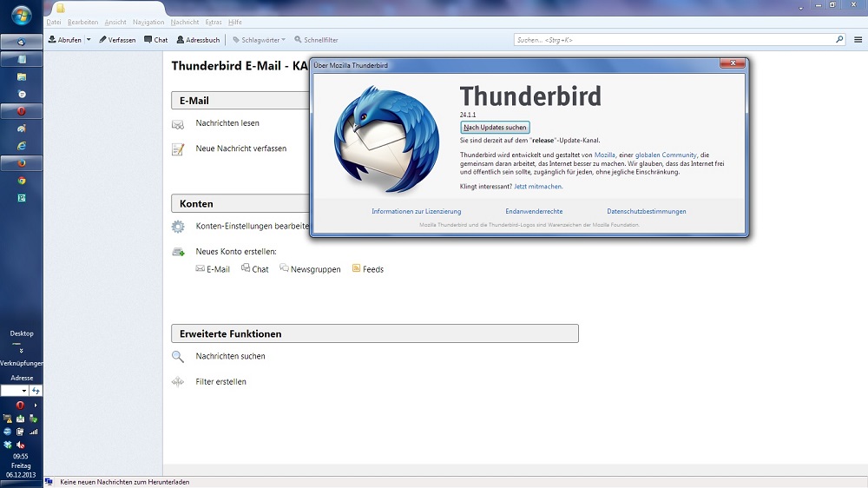
Task: Click the clock showing 09:55
Action: pos(21,457)
